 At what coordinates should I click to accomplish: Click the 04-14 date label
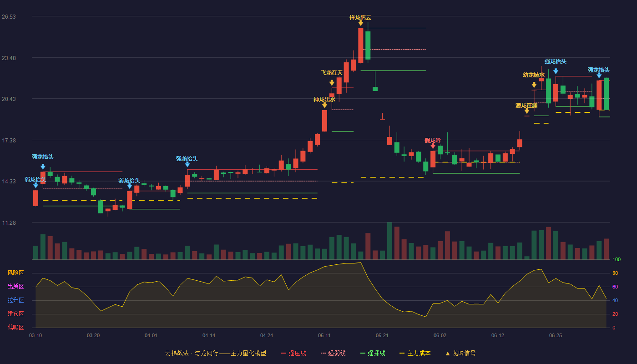click(x=209, y=335)
